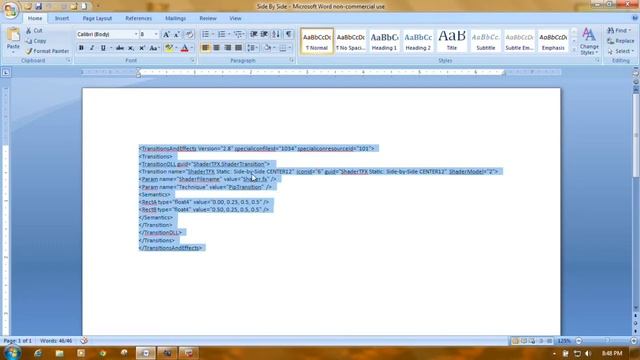Open Find in Editing group
This screenshot has height=360, width=640.
tap(619, 31)
